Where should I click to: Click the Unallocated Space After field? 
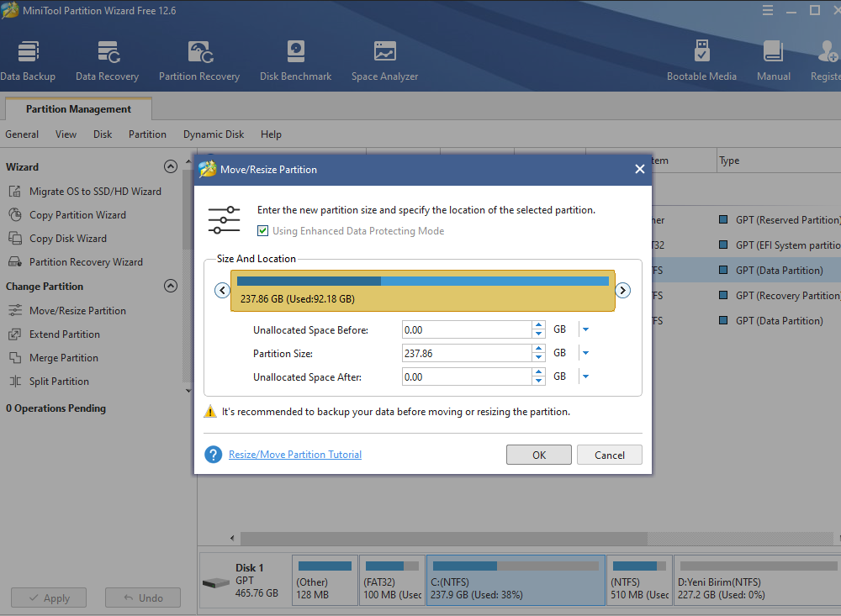467,376
